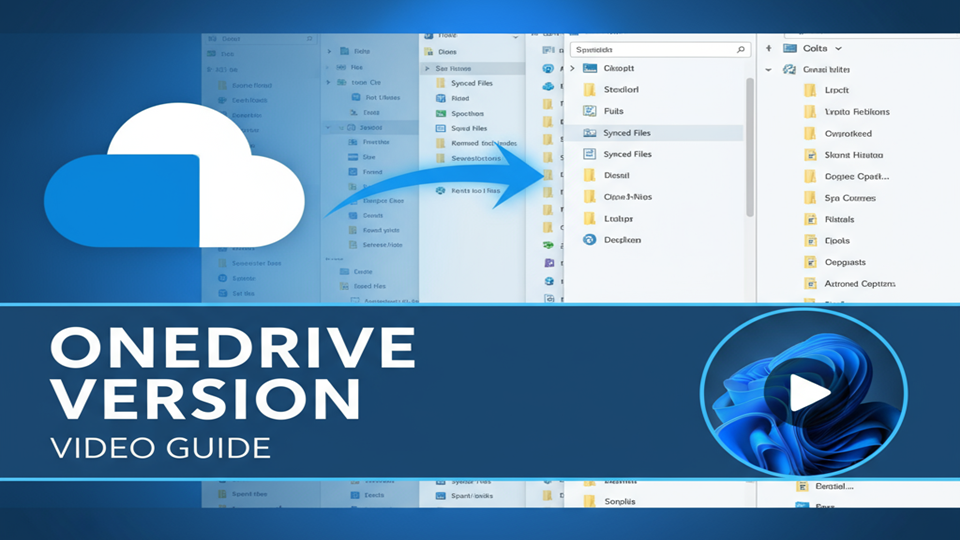Select the Lrpcft text label
960x540 pixels.
(837, 90)
